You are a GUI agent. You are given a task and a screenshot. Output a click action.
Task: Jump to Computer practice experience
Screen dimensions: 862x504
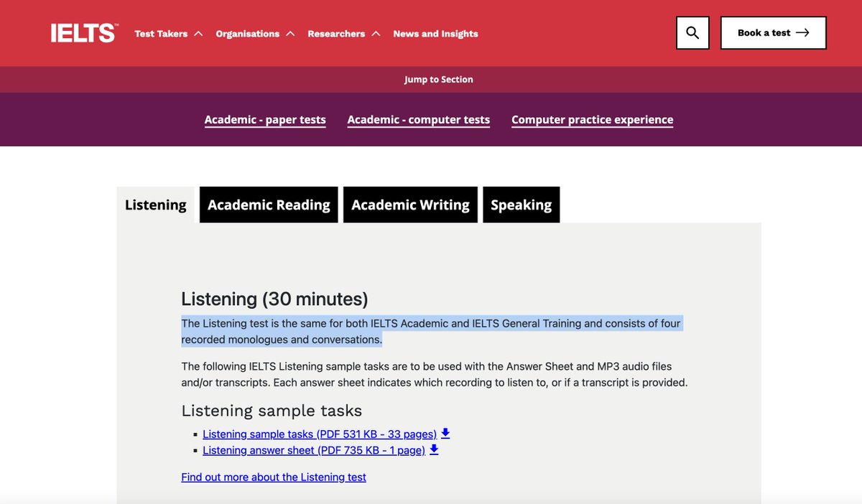[x=593, y=120]
